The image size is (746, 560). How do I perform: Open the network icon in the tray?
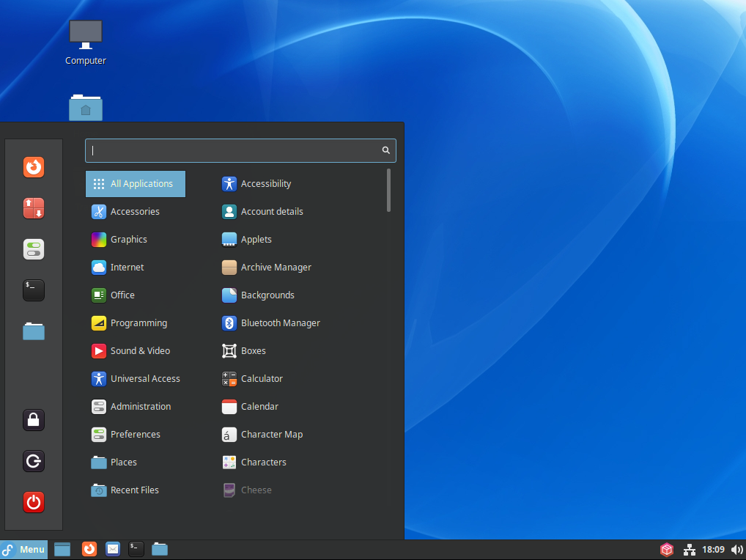point(690,549)
